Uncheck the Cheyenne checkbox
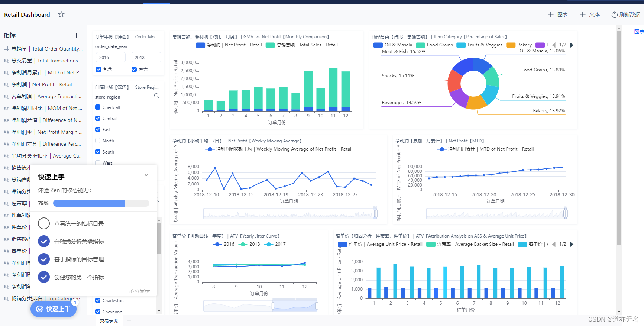644x326 pixels. coord(98,312)
